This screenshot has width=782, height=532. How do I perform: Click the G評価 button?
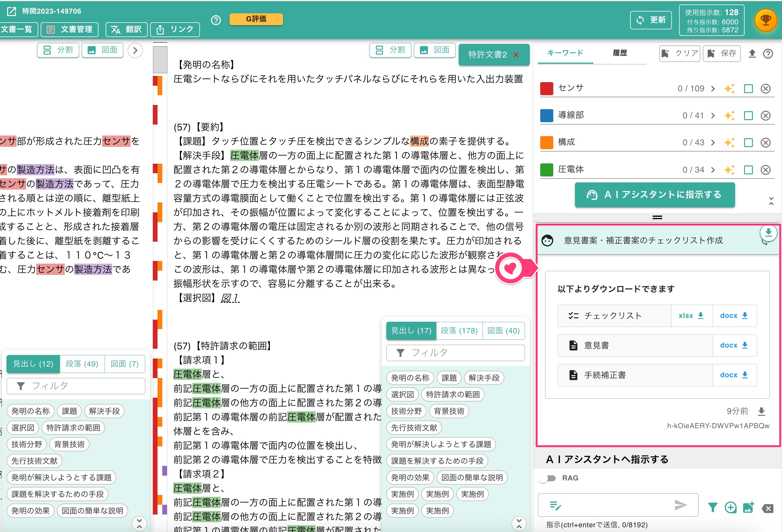(x=256, y=19)
